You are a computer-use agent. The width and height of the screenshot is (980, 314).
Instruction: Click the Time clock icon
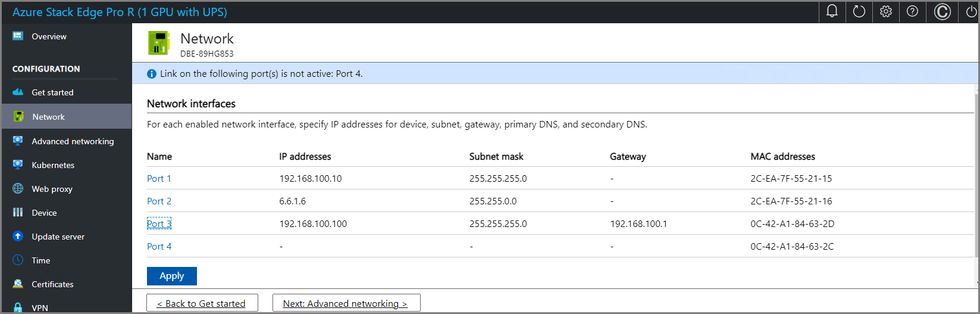[18, 260]
